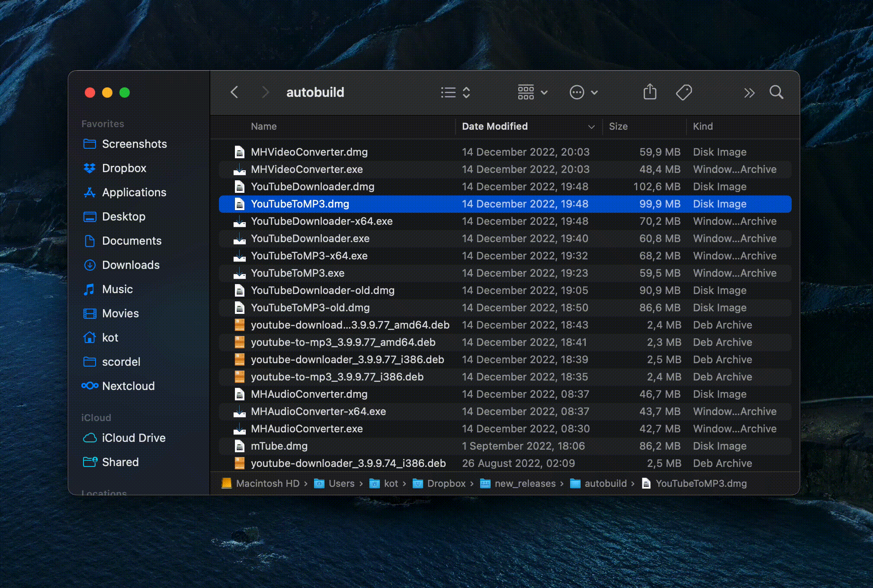Open Downloads in the sidebar

point(121,265)
